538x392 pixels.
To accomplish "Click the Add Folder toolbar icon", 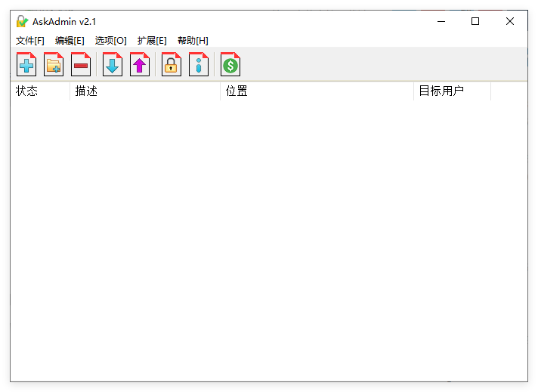I will pyautogui.click(x=54, y=64).
